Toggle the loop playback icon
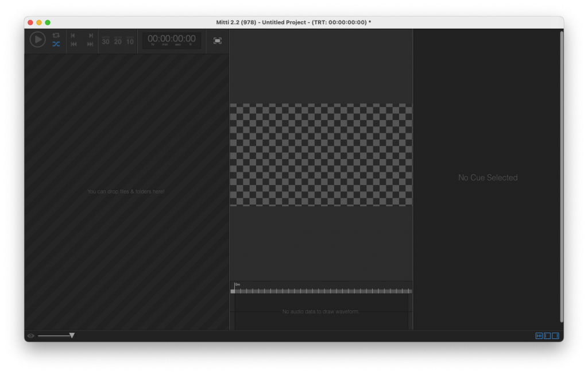 tap(56, 35)
